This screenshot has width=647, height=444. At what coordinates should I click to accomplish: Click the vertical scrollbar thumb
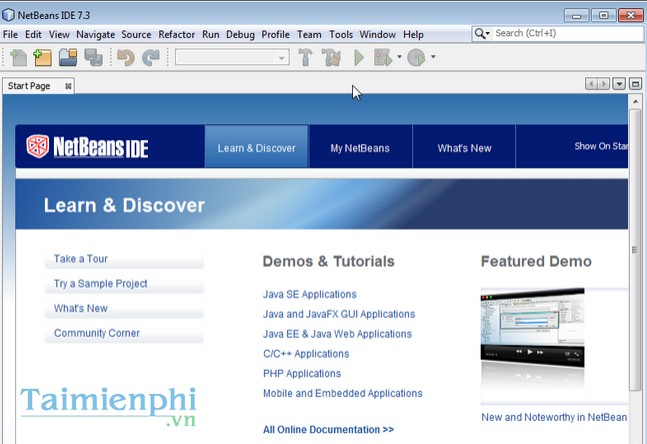(635, 250)
